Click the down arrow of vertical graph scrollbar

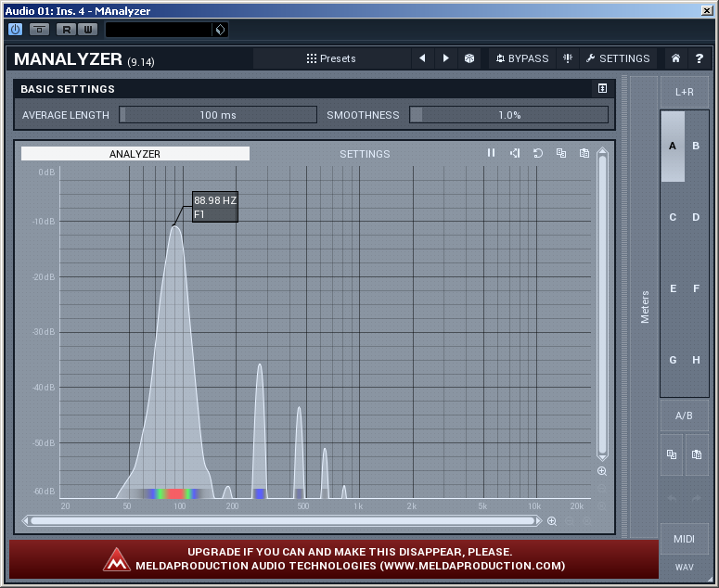602,457
